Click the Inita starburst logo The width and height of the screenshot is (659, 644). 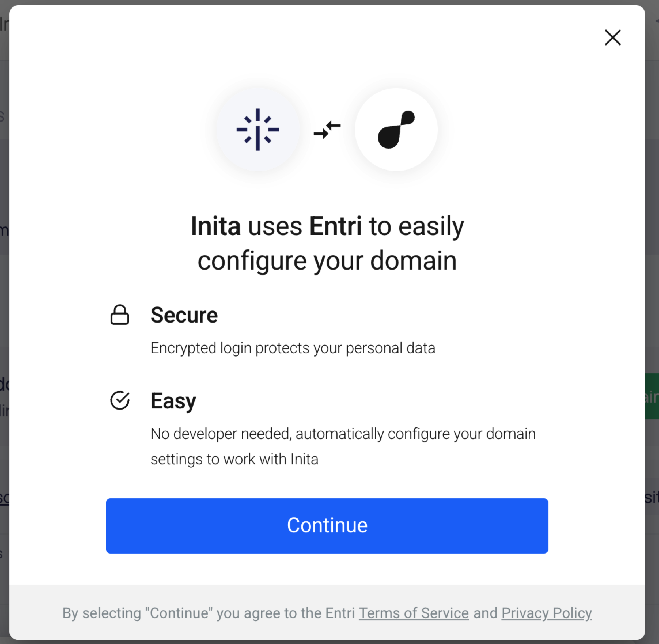[x=258, y=130]
